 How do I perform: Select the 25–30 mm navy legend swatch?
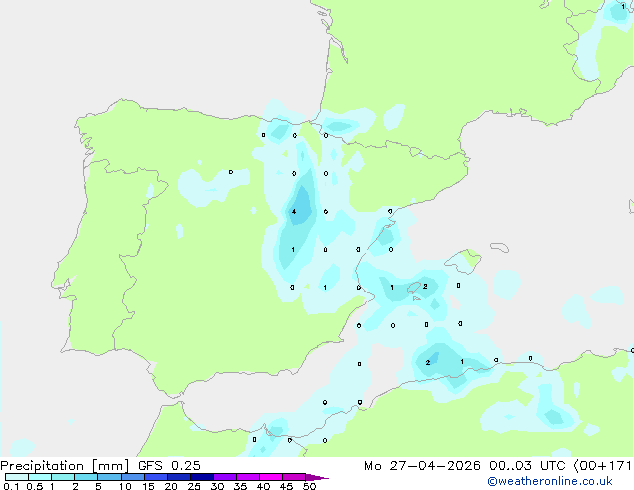[x=201, y=477]
